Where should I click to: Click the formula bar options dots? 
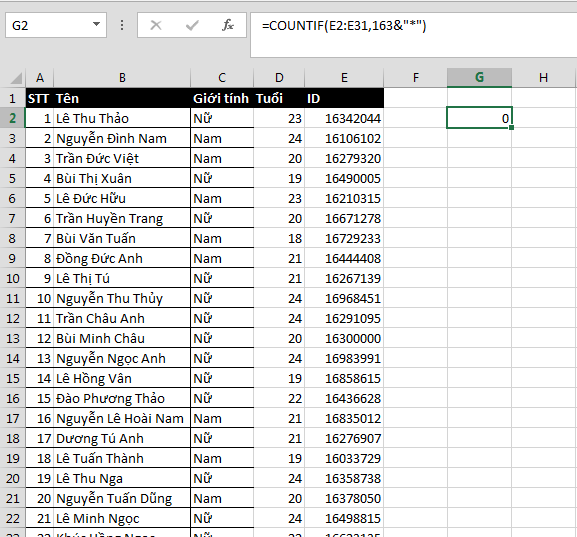(x=122, y=25)
